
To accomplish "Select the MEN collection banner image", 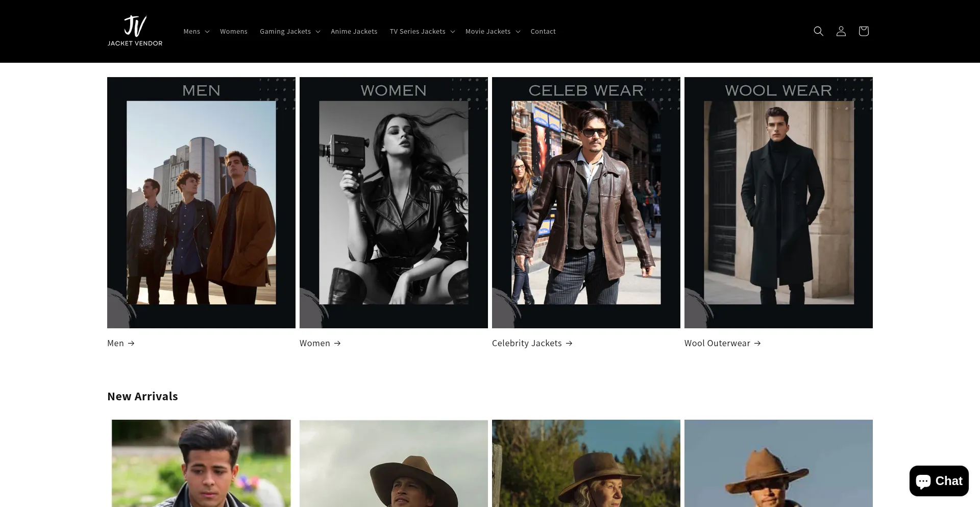I will coord(201,202).
